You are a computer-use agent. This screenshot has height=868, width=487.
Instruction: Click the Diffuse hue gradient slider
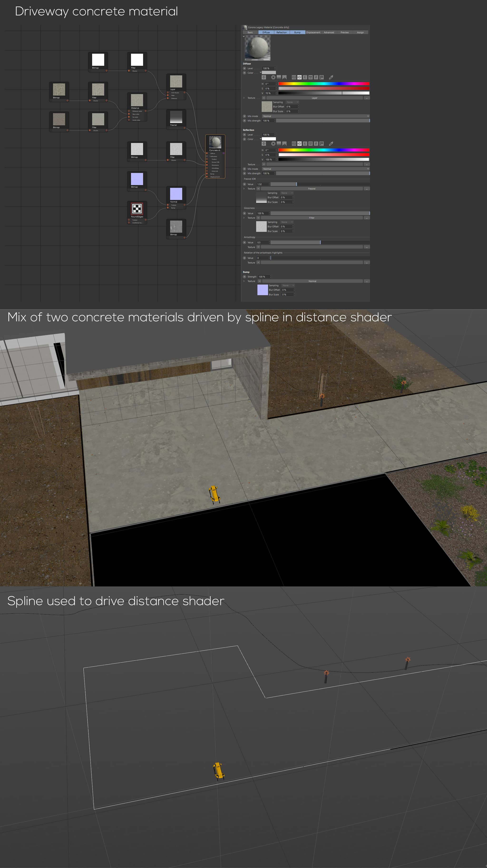[324, 84]
